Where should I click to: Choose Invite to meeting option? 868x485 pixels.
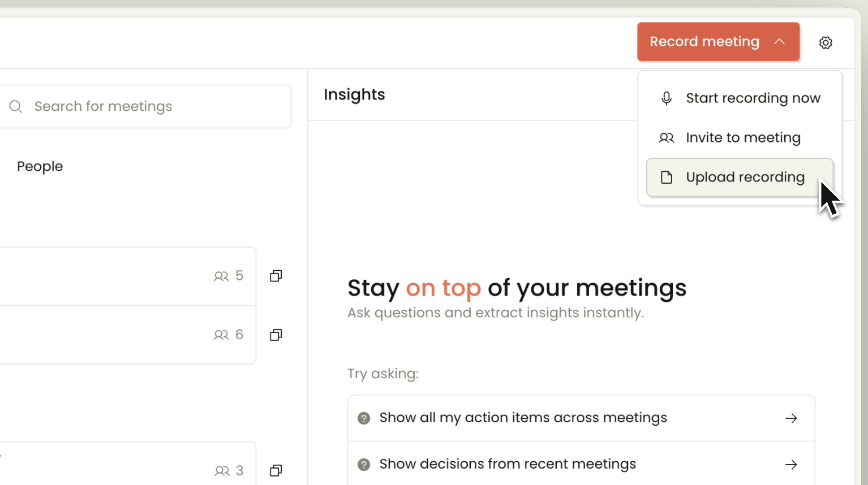[x=740, y=138]
